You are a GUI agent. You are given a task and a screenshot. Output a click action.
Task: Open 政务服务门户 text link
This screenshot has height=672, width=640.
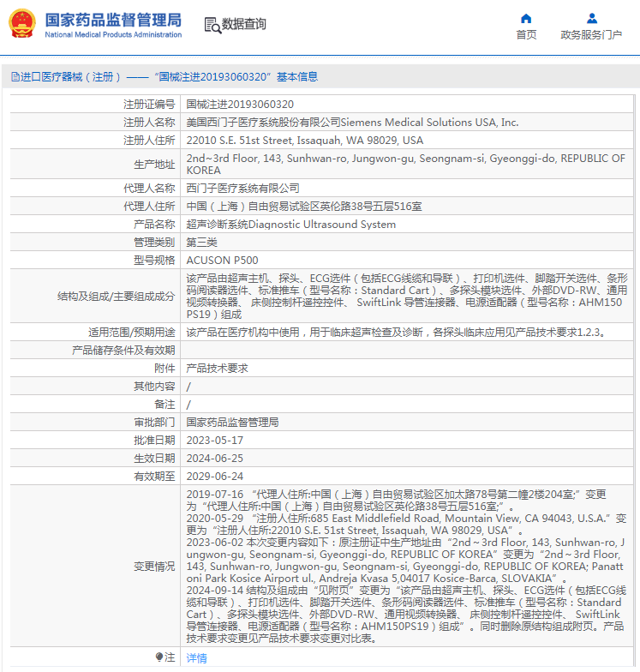(591, 34)
